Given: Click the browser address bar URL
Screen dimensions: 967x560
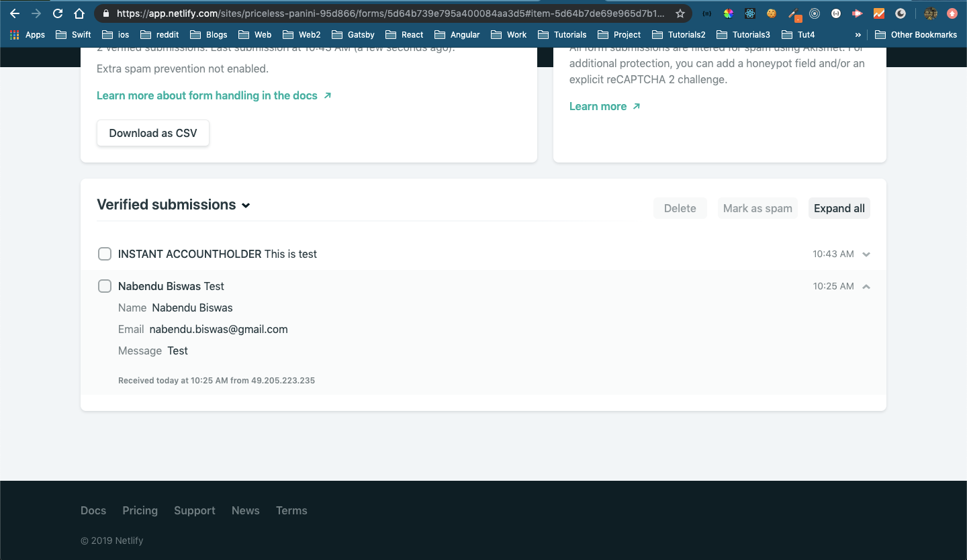Looking at the screenshot, I should (390, 13).
